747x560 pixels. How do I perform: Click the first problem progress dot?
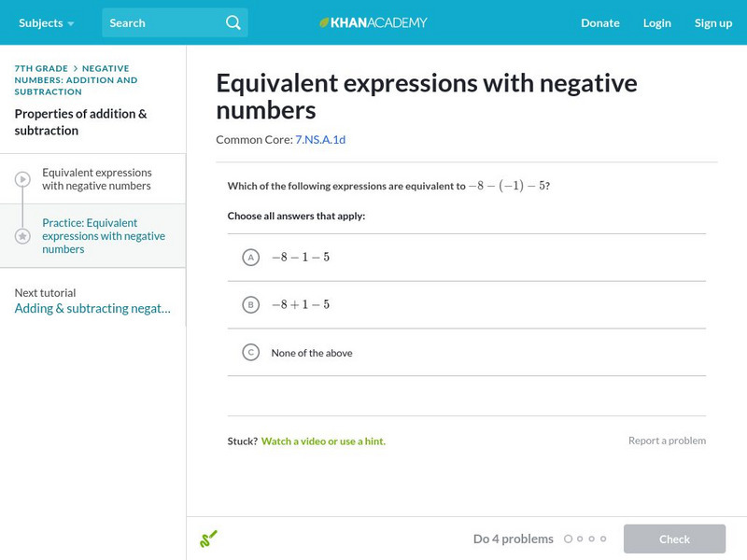568,539
